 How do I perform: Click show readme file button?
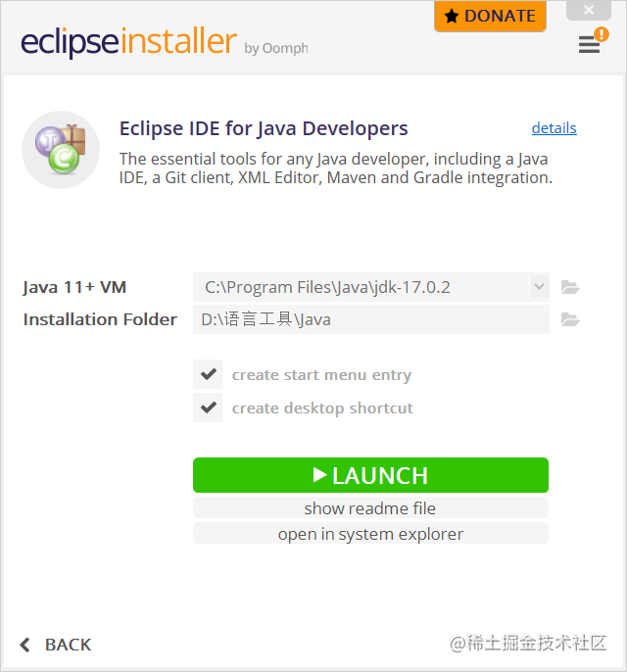370,508
